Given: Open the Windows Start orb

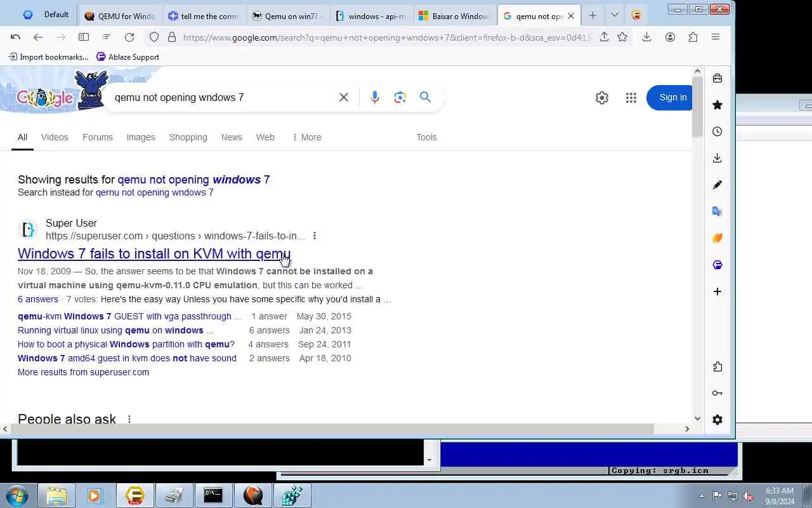Looking at the screenshot, I should 16,495.
